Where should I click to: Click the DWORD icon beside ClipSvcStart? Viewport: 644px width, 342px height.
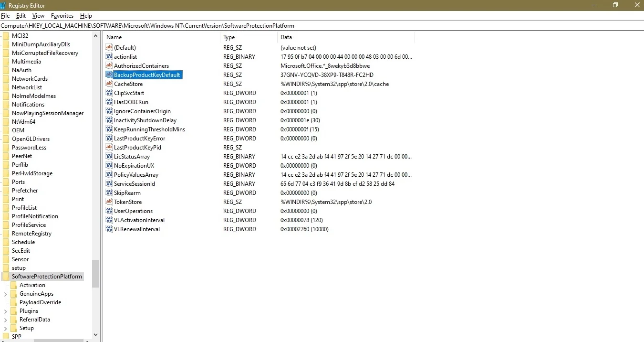(109, 93)
